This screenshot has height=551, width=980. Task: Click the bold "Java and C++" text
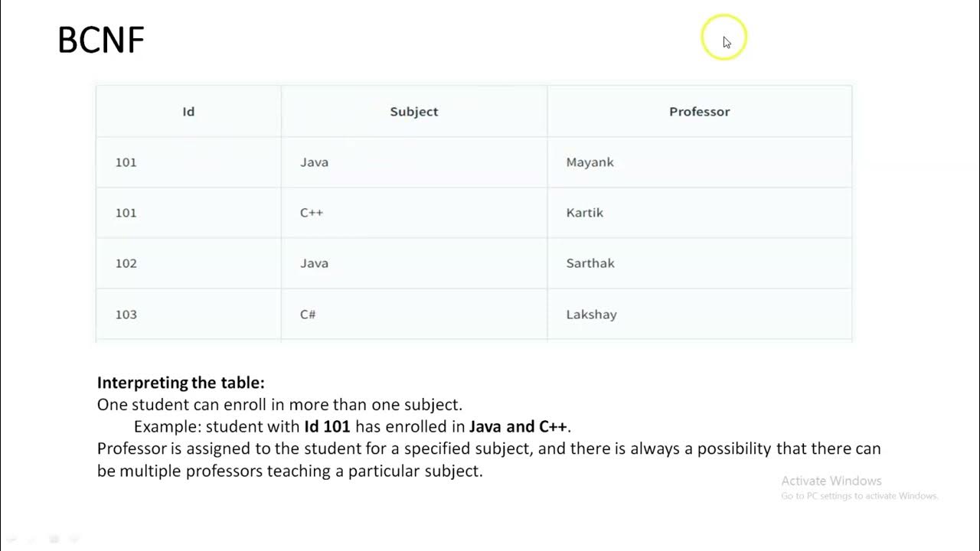[x=519, y=426]
